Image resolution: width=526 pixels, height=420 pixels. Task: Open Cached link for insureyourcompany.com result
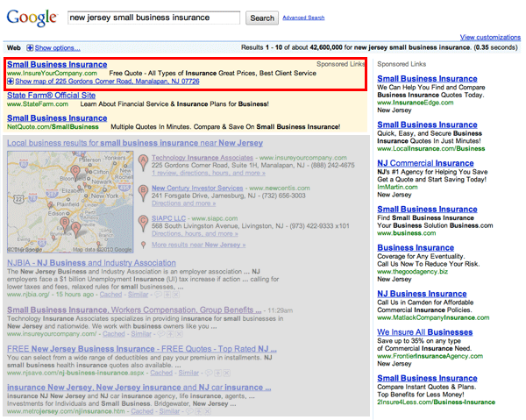click(114, 334)
